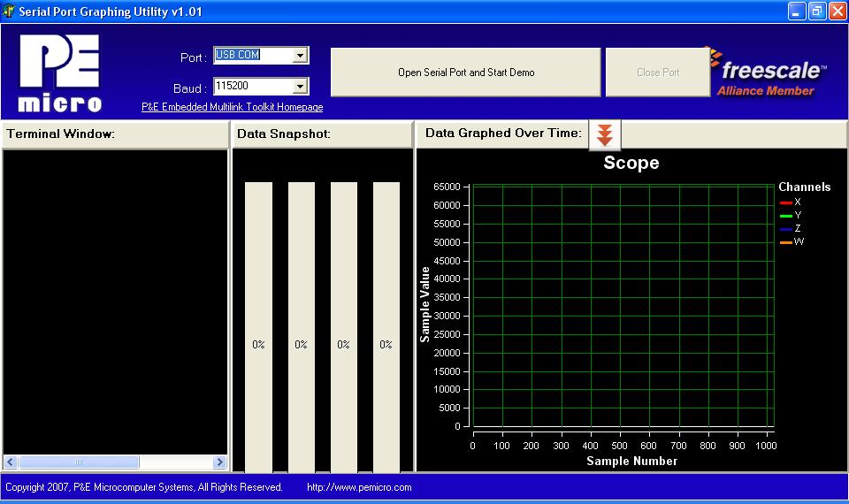Click the P&E Micro logo
This screenshot has width=849, height=504.
(x=60, y=73)
